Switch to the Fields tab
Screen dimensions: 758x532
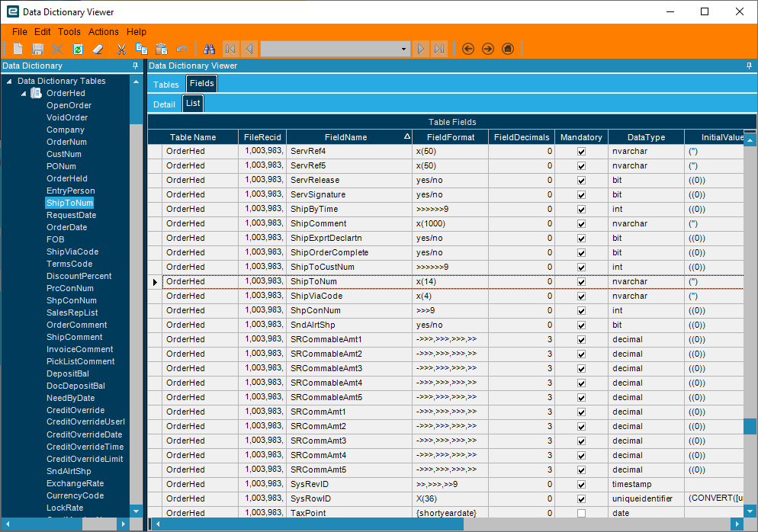(201, 84)
